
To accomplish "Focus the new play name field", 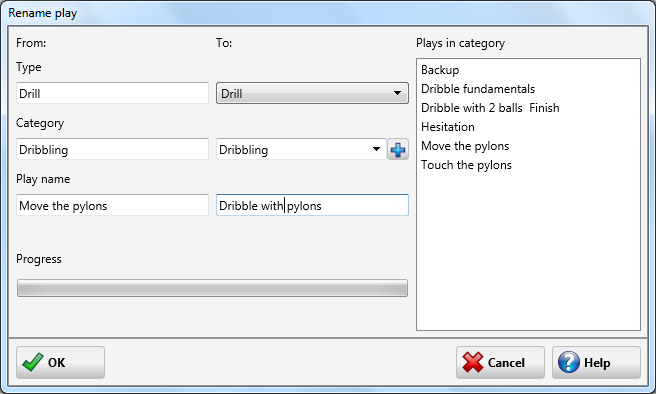I will [x=312, y=205].
